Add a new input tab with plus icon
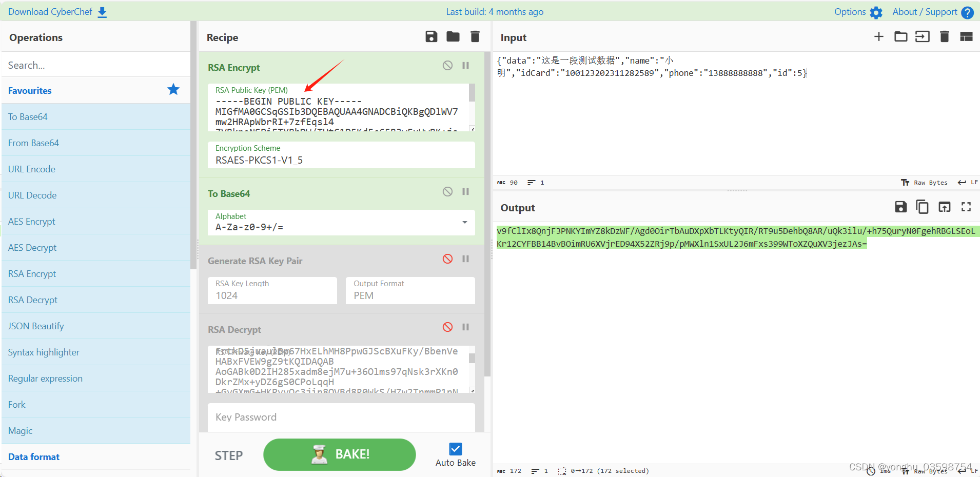Screen dimensions: 980x477 [x=879, y=36]
